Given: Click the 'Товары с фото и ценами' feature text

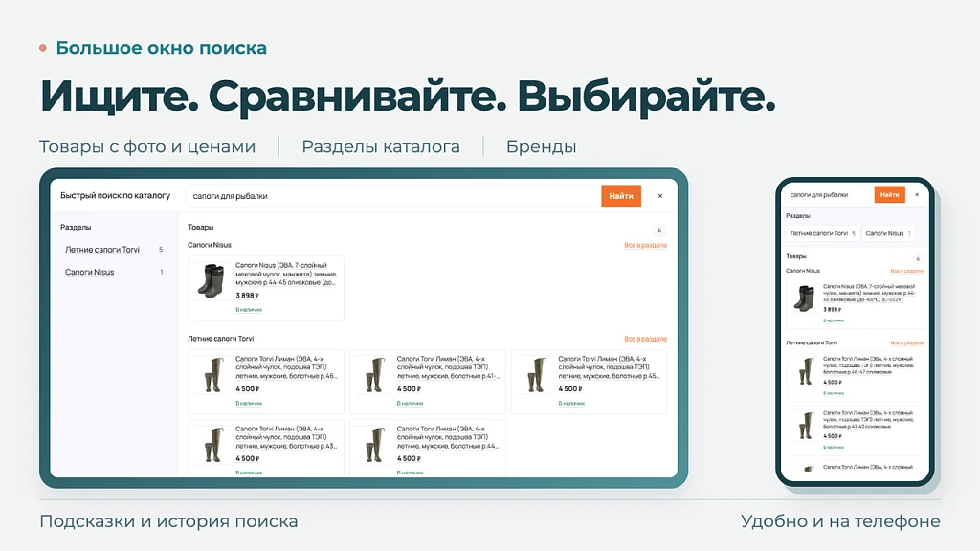Looking at the screenshot, I should click(x=147, y=146).
